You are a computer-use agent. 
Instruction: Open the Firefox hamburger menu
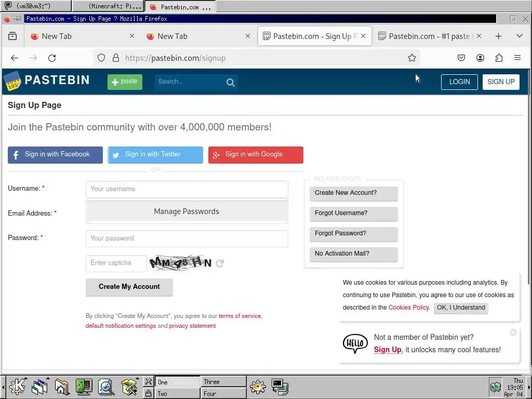[x=517, y=58]
